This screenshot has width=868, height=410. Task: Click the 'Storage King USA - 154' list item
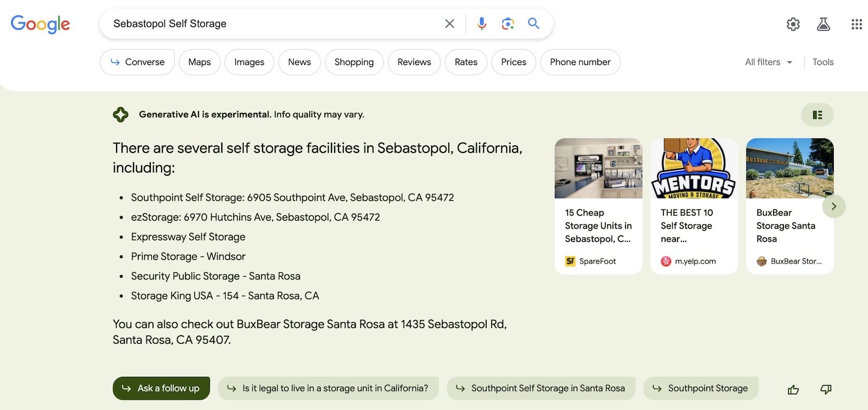click(225, 296)
